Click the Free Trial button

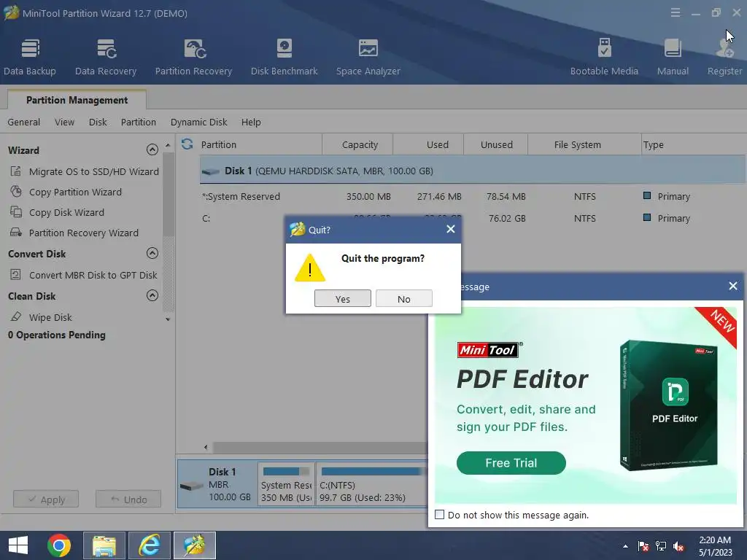(511, 463)
